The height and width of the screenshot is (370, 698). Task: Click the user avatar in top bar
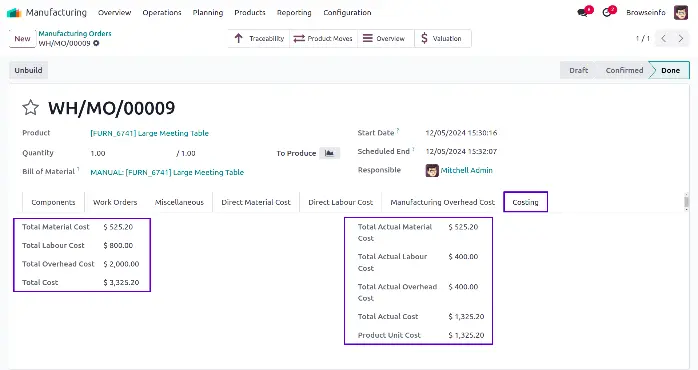[681, 12]
